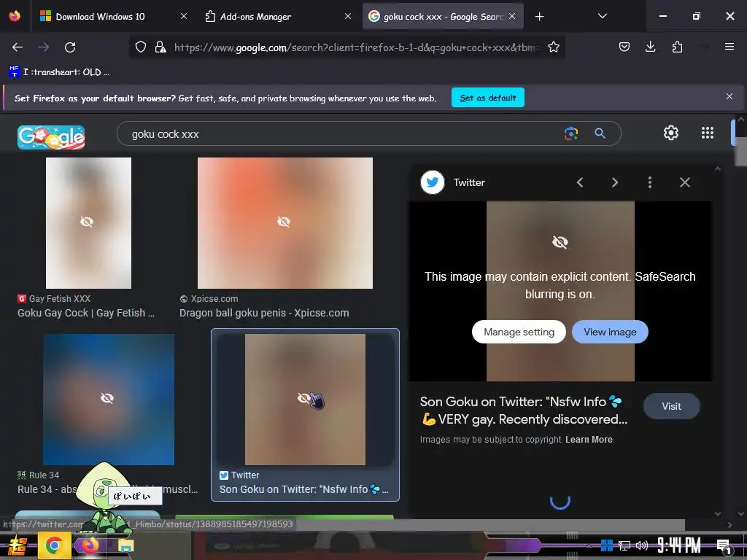The image size is (747, 560).
Task: Click Manage setting for SafeSearch
Action: click(x=519, y=332)
